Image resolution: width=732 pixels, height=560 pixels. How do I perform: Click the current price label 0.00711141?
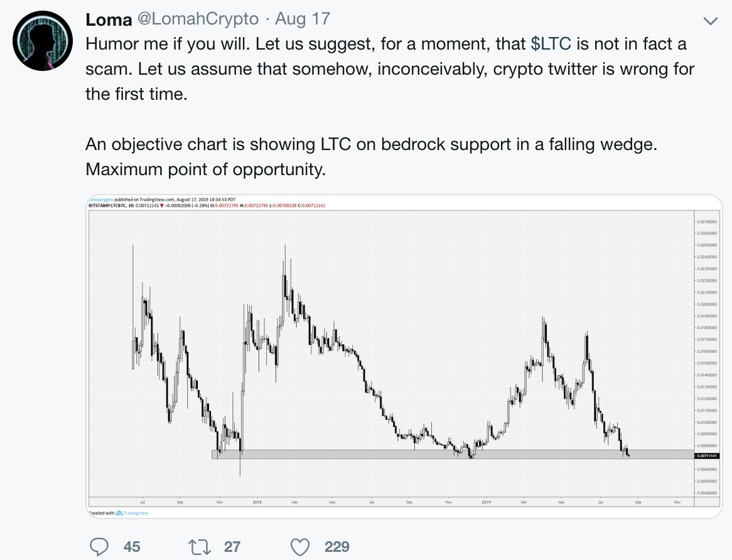pyautogui.click(x=708, y=456)
